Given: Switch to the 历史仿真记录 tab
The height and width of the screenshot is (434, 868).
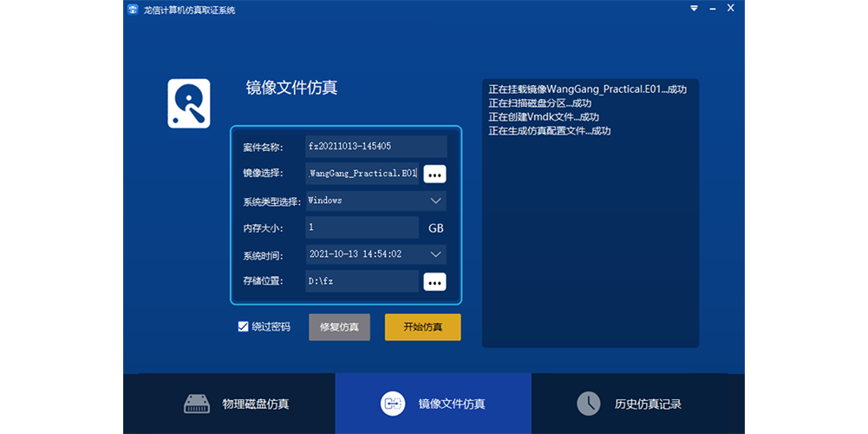Looking at the screenshot, I should [629, 404].
